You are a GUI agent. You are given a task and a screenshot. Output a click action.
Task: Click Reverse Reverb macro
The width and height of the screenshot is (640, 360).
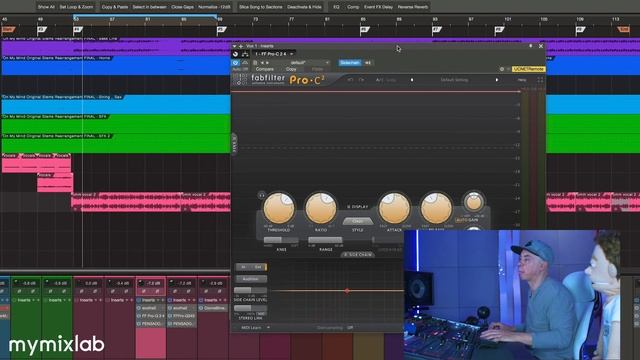(x=413, y=7)
